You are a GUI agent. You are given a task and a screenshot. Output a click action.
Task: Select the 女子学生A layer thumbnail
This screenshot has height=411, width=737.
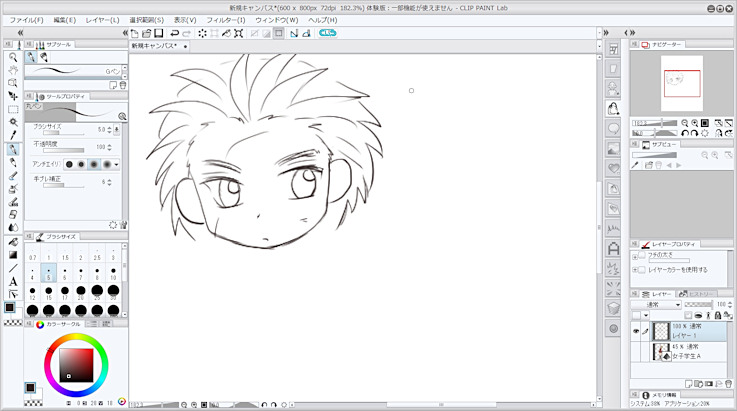(x=661, y=349)
